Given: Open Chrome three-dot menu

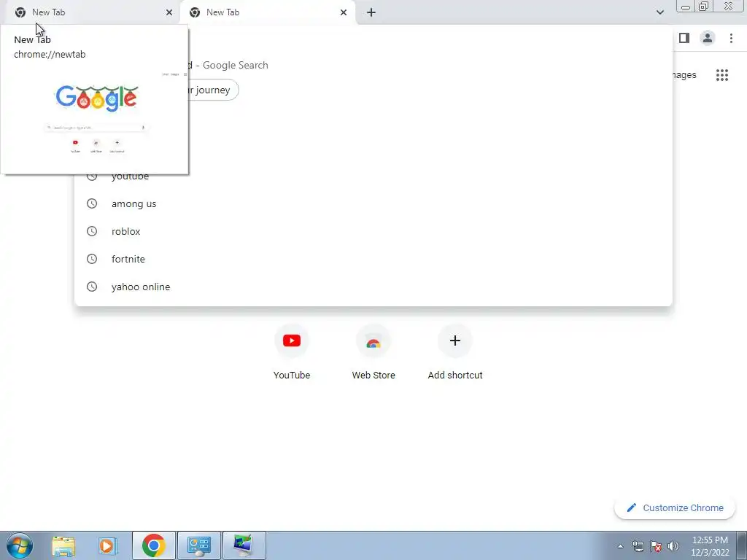Looking at the screenshot, I should tap(731, 38).
